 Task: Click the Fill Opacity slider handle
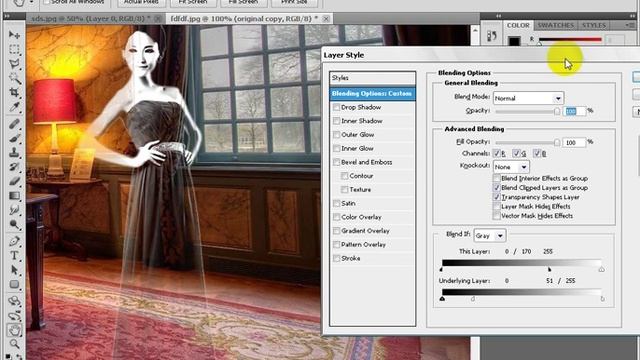557,142
